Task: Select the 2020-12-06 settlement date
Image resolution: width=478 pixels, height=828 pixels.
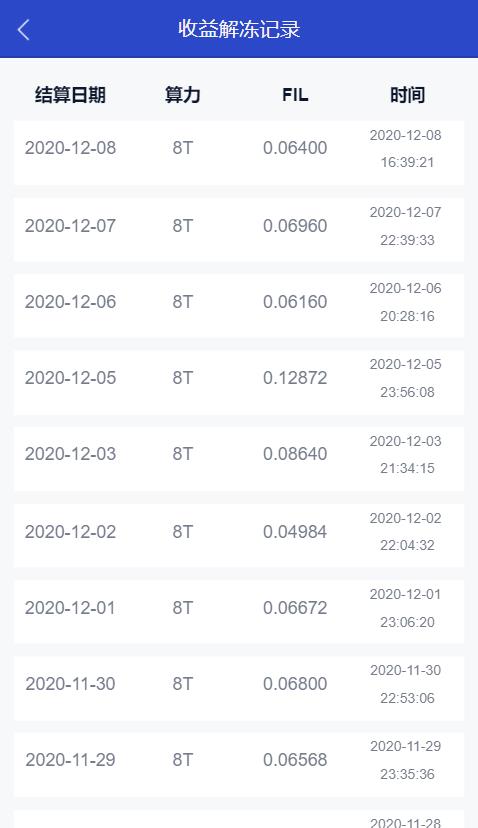Action: coord(70,302)
